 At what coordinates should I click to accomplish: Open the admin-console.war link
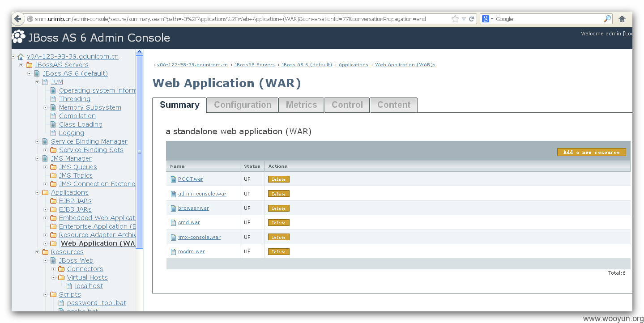coord(202,194)
